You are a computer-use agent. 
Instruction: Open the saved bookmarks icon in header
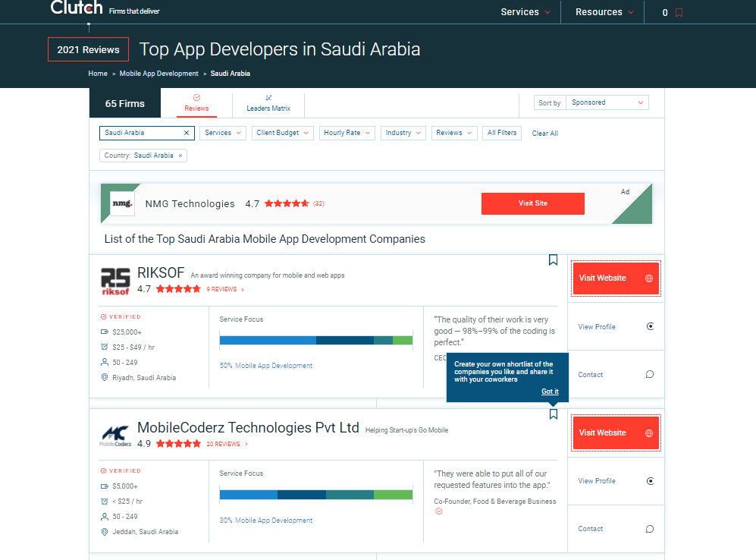(x=679, y=13)
